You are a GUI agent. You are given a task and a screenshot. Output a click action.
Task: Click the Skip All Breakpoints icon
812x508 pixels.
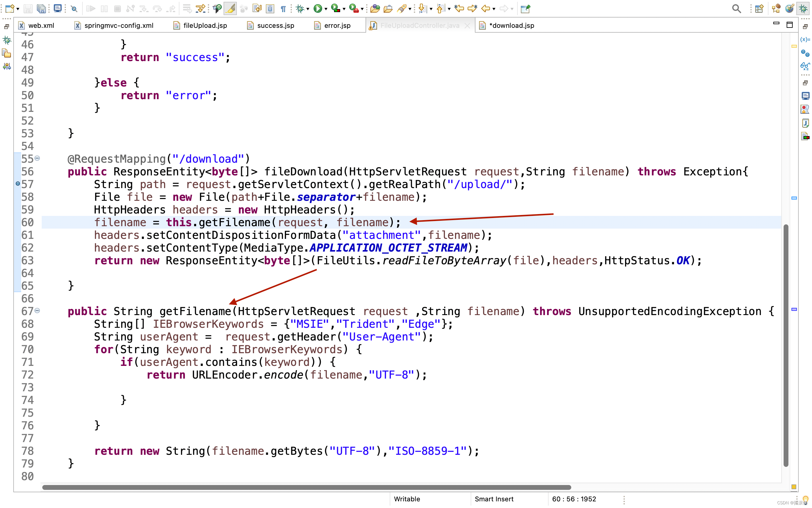click(x=74, y=8)
